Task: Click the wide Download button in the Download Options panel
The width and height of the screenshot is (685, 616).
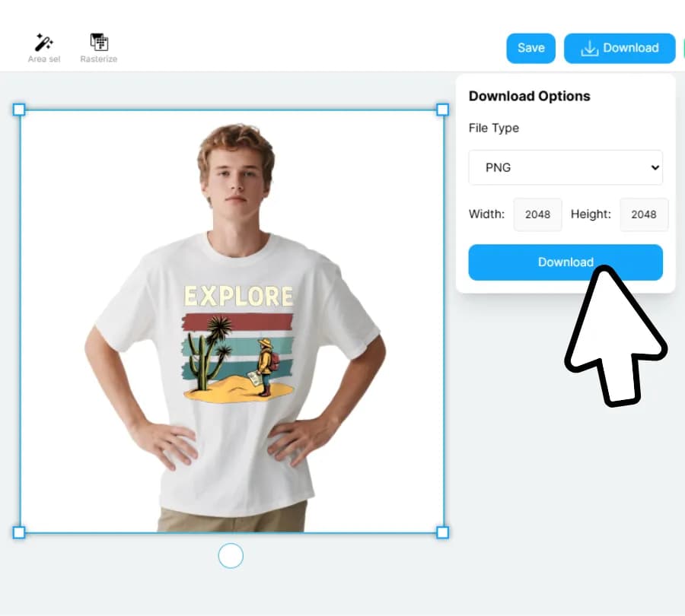Action: click(566, 262)
